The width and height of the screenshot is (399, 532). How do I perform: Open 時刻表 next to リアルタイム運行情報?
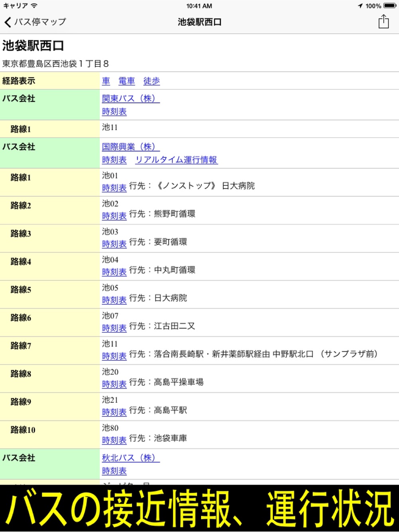114,160
